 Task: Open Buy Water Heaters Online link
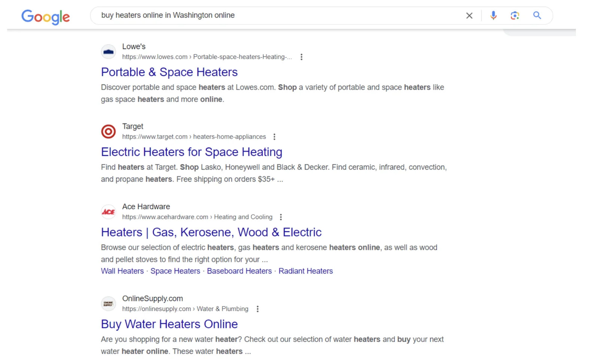(x=169, y=324)
